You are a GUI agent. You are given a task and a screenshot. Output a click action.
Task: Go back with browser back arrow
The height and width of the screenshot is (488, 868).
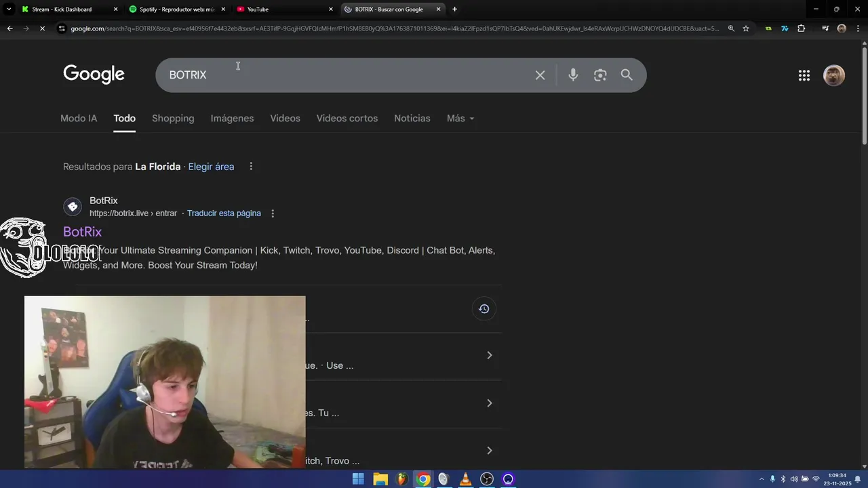click(9, 28)
